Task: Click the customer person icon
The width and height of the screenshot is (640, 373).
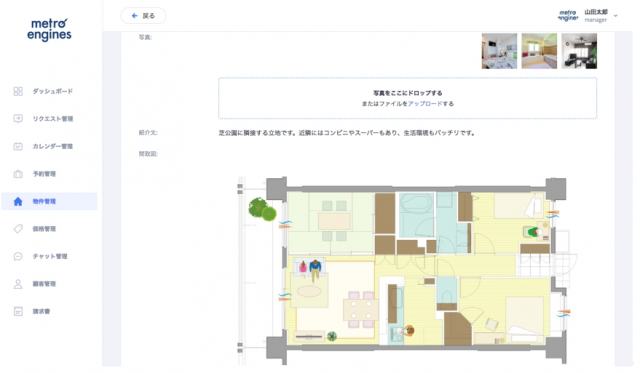Action: point(18,284)
